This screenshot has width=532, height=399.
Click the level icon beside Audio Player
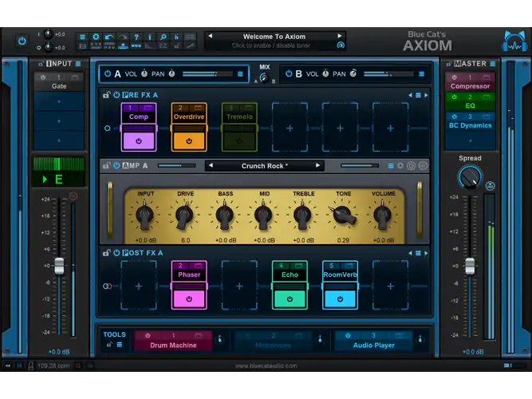420,339
